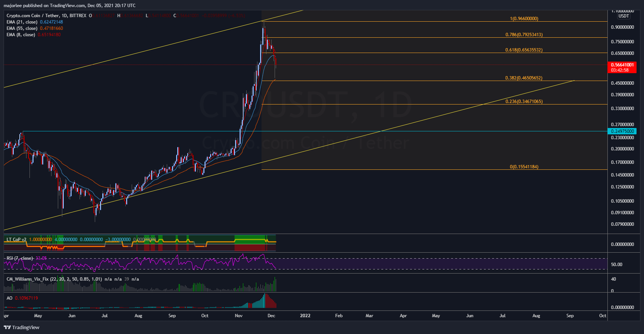The width and height of the screenshot is (644, 334).
Task: Click the 0.33000000 price axis label
Action: coord(622,109)
